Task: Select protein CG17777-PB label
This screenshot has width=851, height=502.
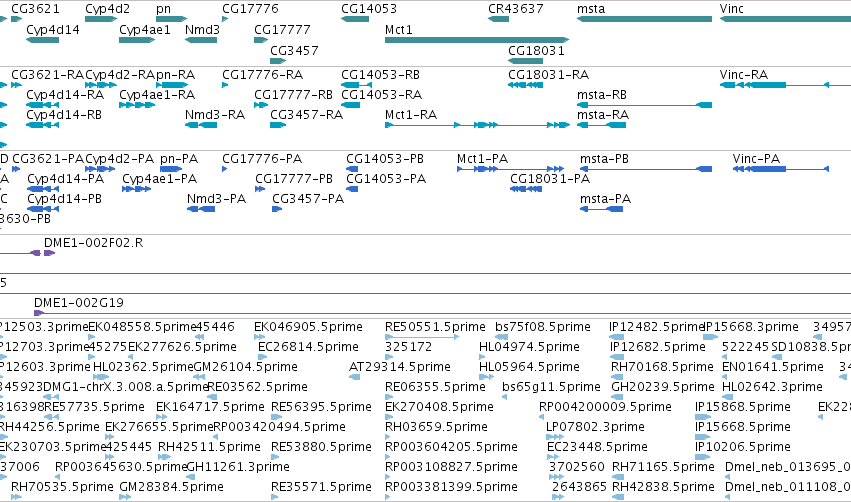Action: point(294,179)
